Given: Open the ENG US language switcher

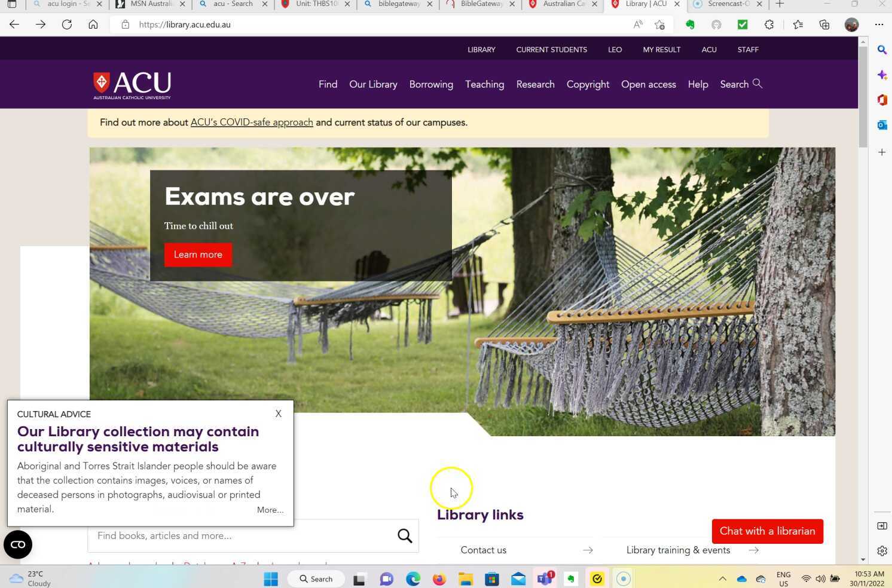Looking at the screenshot, I should (x=783, y=578).
